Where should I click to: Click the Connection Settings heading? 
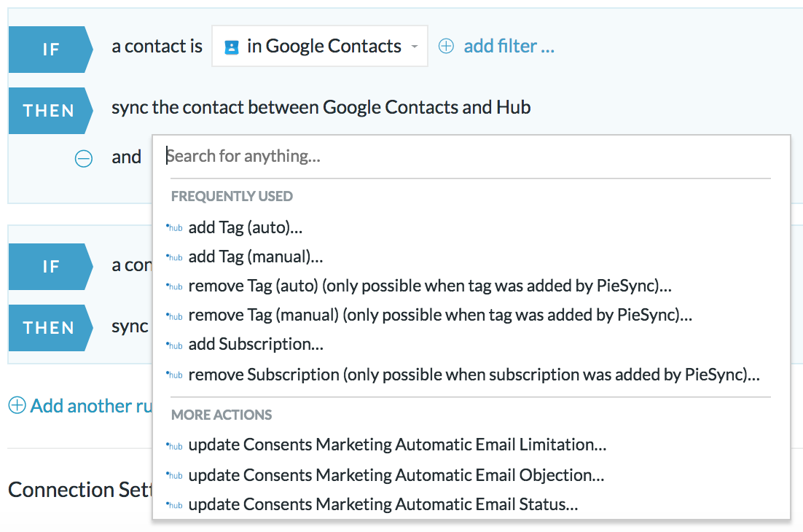coord(80,490)
